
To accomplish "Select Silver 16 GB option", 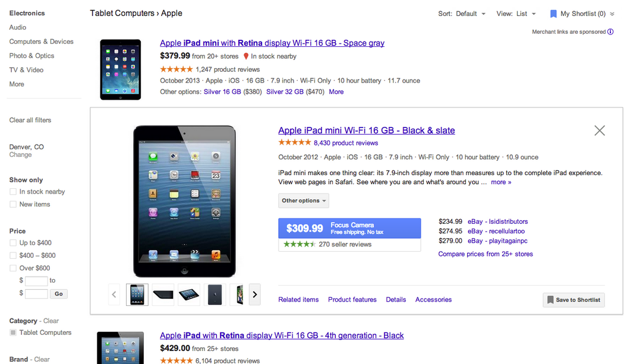I will tap(222, 92).
